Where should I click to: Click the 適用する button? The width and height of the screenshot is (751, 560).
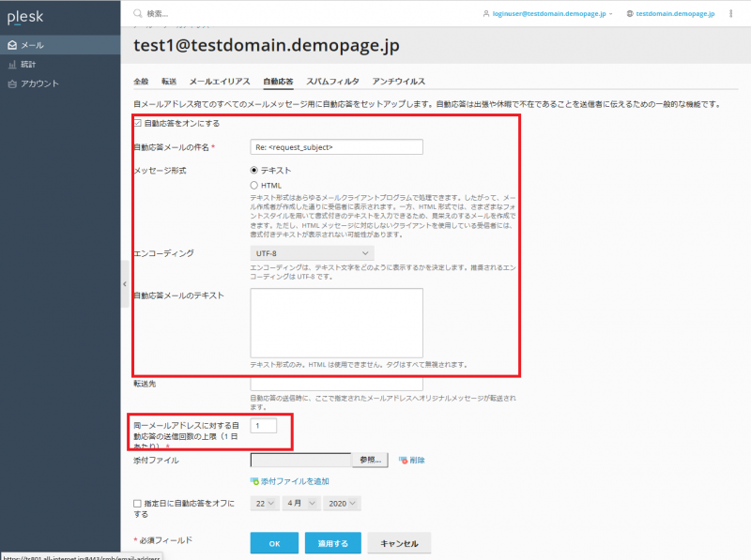coord(331,543)
